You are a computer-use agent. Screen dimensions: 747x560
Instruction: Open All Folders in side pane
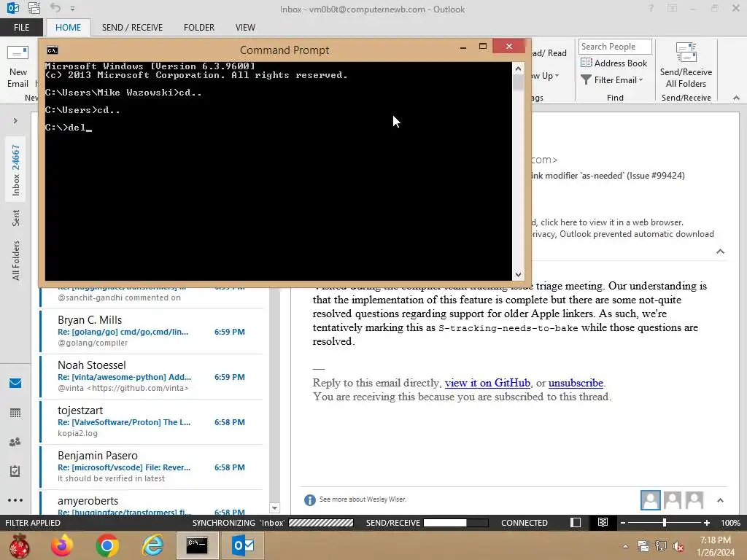point(16,260)
